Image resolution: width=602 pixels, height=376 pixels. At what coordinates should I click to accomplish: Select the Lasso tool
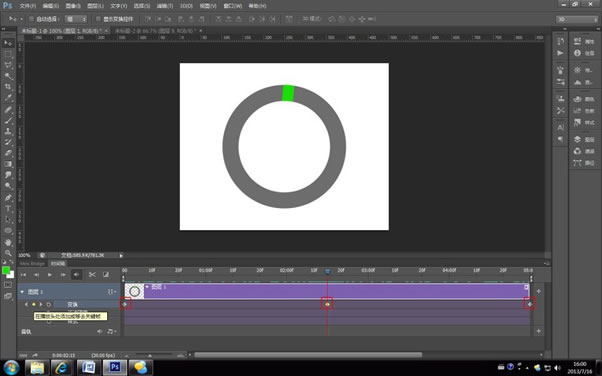pos(8,65)
